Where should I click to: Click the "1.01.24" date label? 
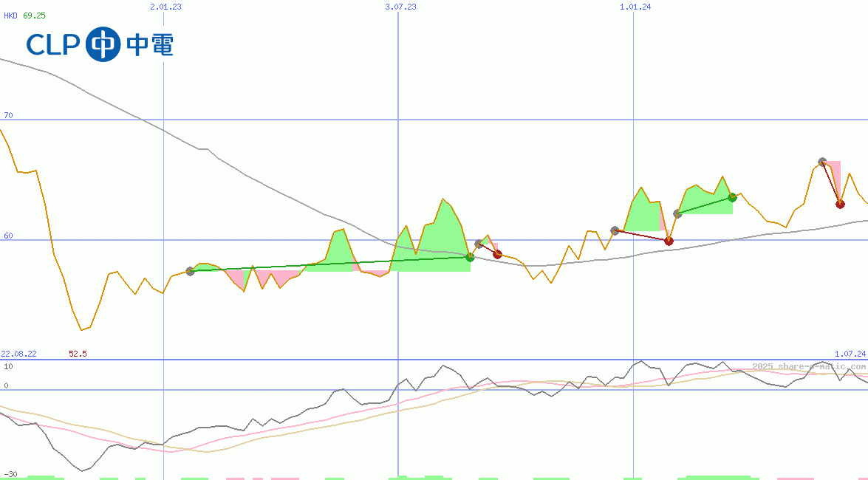click(635, 7)
